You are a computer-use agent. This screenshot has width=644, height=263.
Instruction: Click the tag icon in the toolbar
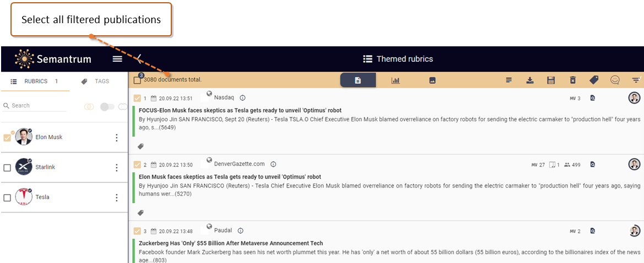point(594,80)
